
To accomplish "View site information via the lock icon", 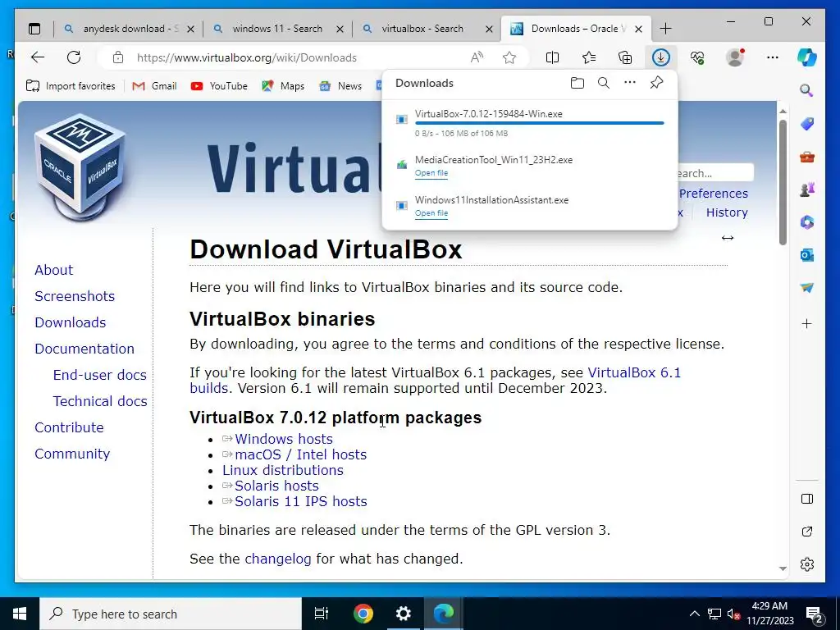I will tap(118, 57).
